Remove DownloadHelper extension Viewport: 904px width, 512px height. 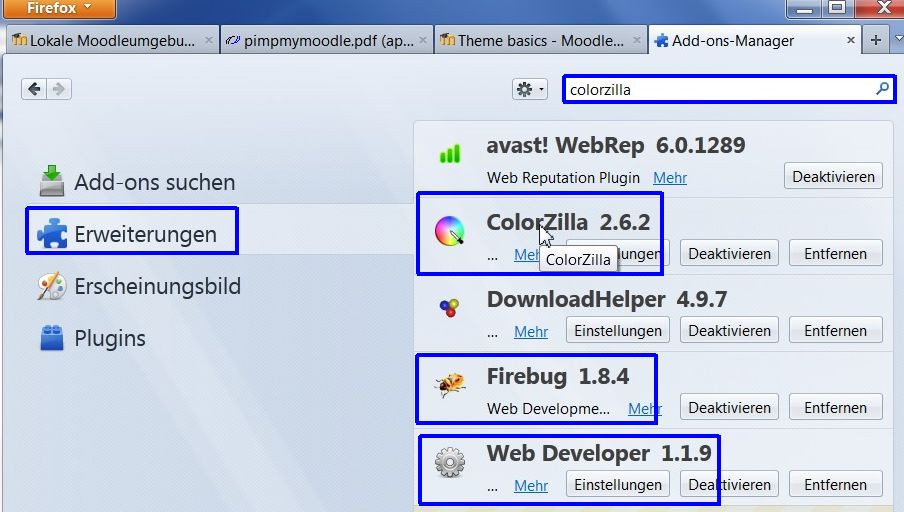point(835,330)
